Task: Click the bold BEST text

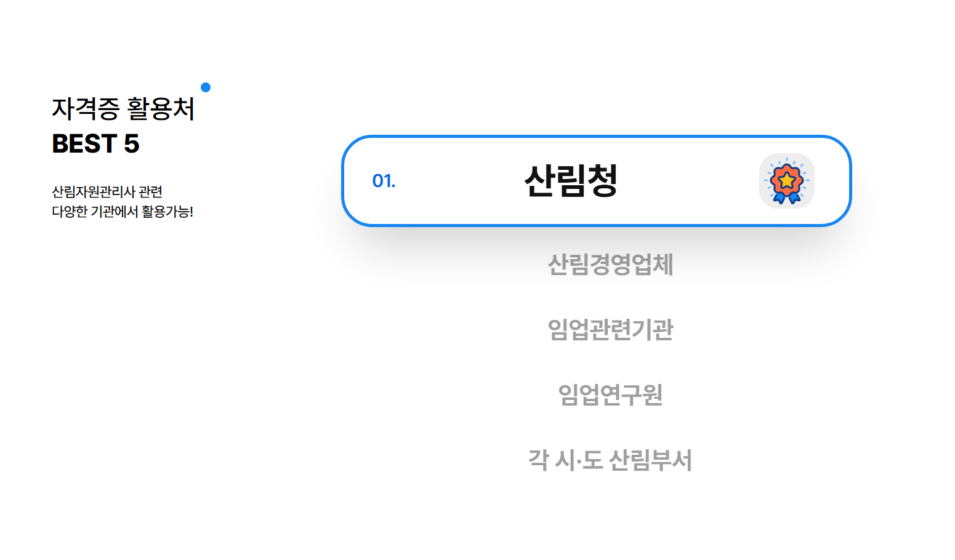Action: click(84, 144)
